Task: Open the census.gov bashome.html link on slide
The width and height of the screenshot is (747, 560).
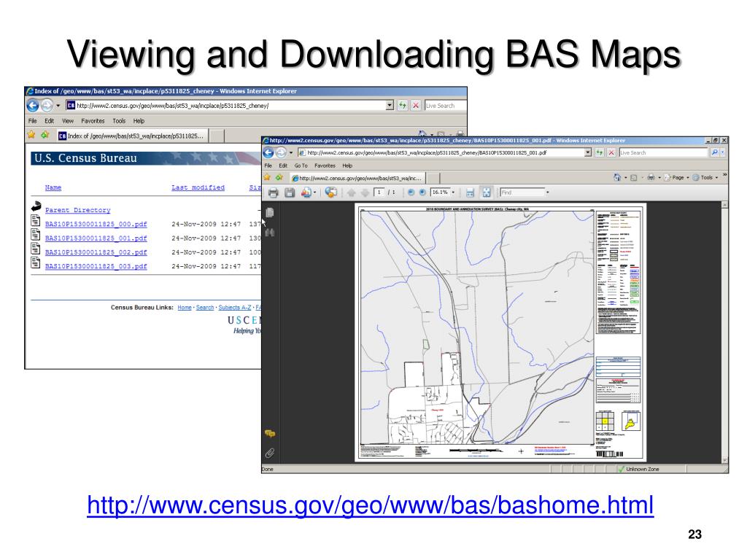Action: (370, 505)
